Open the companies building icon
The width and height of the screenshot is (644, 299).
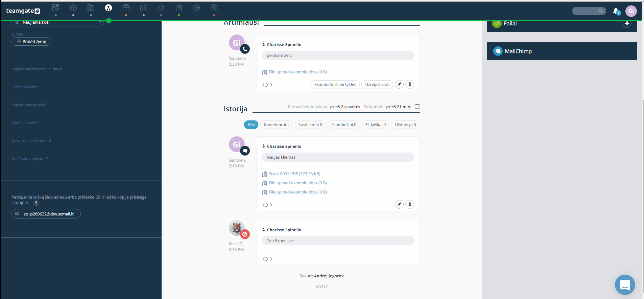pos(91,8)
